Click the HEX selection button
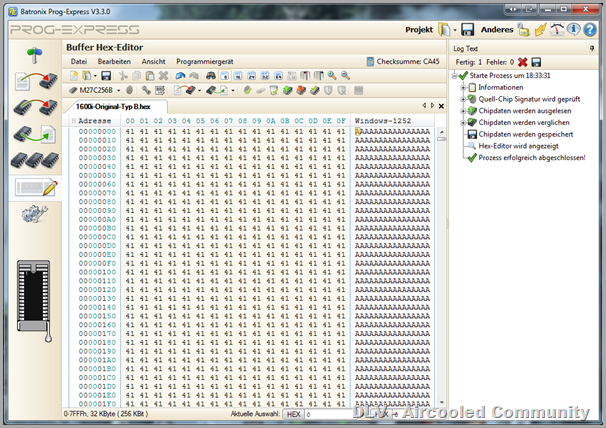Viewport: 606px width, 428px height. (x=293, y=413)
